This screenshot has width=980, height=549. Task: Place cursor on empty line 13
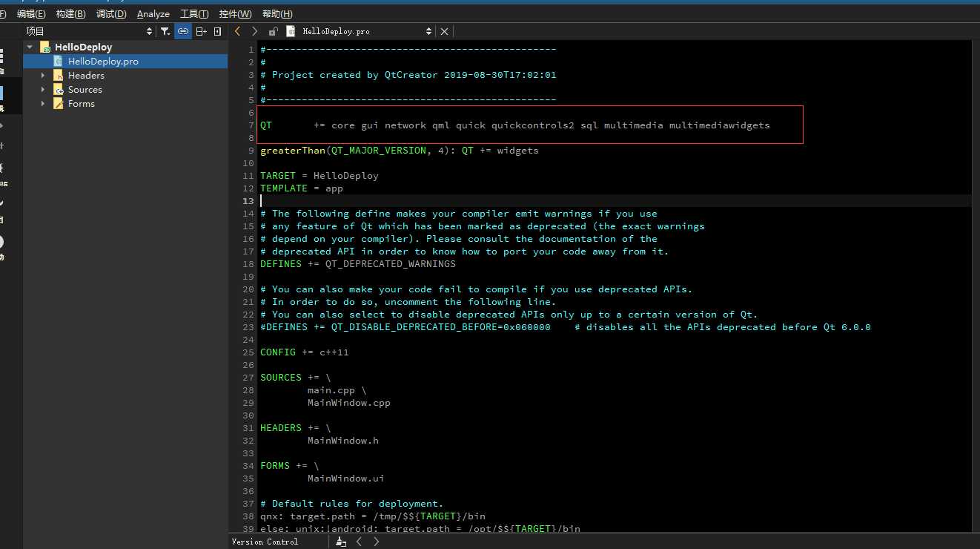(615, 201)
